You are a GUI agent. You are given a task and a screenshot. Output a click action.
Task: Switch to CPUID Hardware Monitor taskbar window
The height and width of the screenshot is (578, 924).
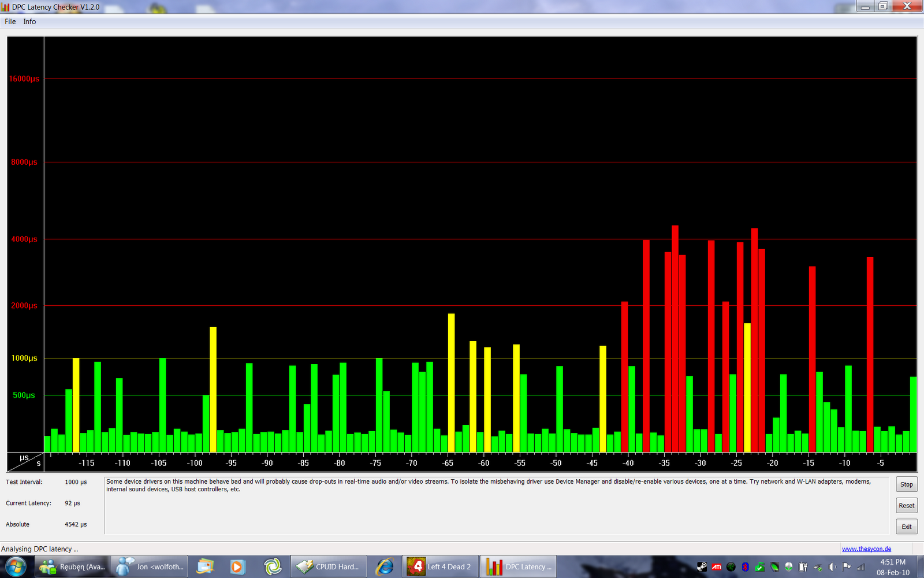tap(329, 567)
